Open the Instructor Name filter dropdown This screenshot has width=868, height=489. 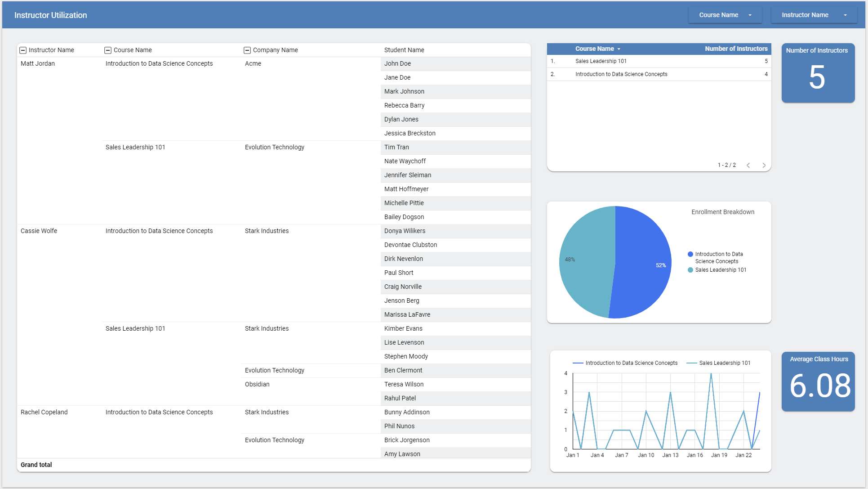[x=814, y=15]
